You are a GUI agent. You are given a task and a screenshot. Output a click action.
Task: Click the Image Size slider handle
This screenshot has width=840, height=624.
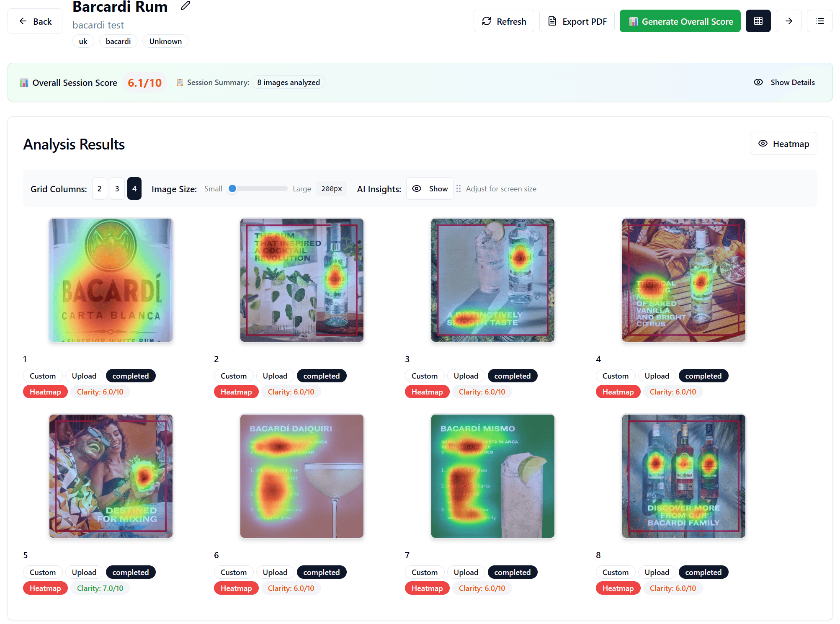pos(233,189)
